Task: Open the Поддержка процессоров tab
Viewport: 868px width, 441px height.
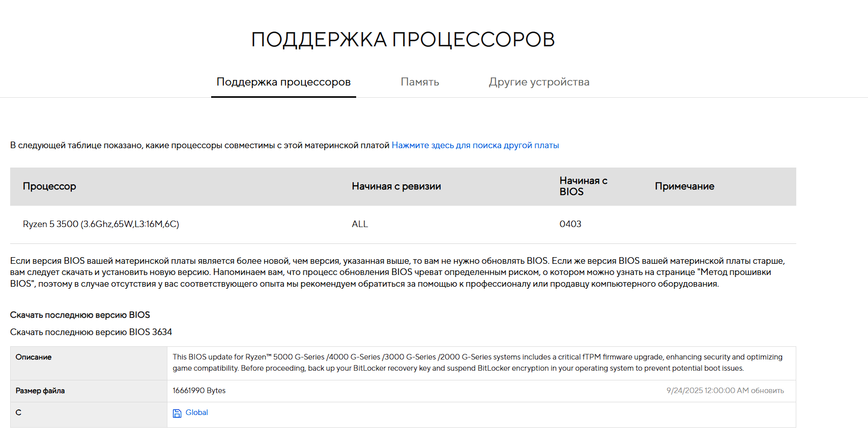Action: [x=283, y=82]
